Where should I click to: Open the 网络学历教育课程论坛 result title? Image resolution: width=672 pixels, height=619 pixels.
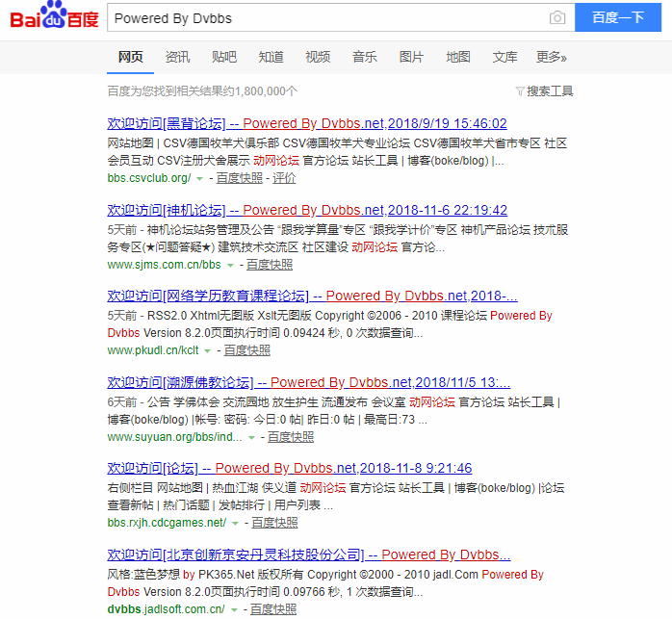point(313,296)
